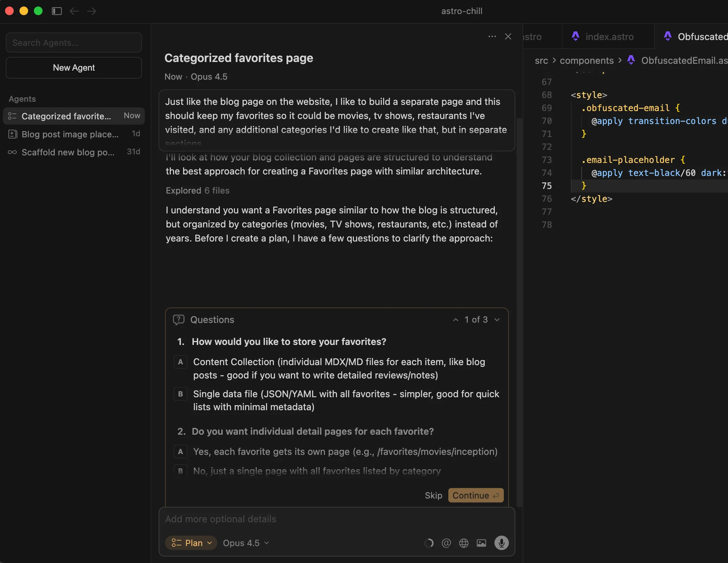
Task: Click the image attachment icon in composer
Action: 481,543
